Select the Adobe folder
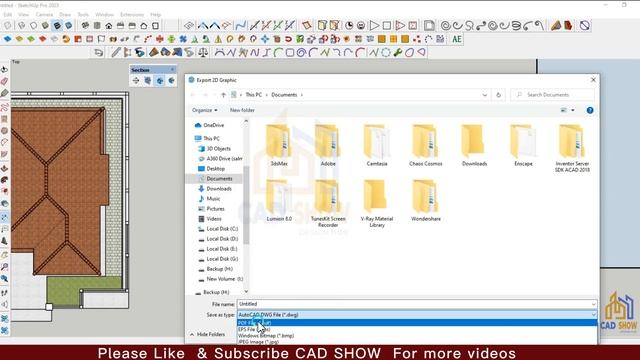640x360 pixels. pyautogui.click(x=328, y=145)
